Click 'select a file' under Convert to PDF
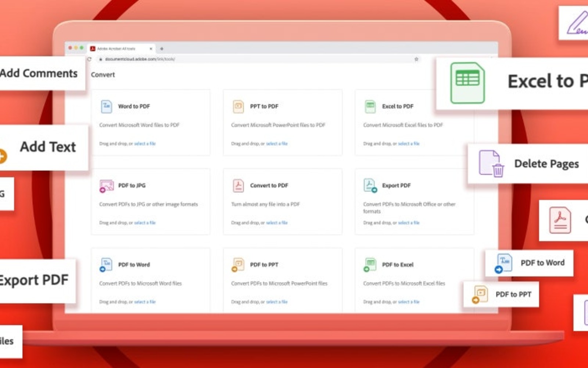This screenshot has width=588, height=368. [277, 223]
